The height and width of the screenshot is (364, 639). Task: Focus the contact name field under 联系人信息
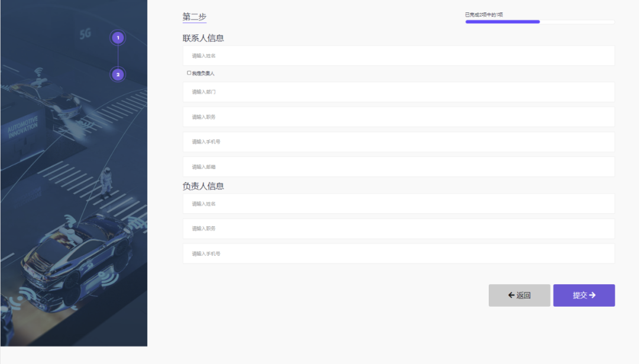coord(398,56)
